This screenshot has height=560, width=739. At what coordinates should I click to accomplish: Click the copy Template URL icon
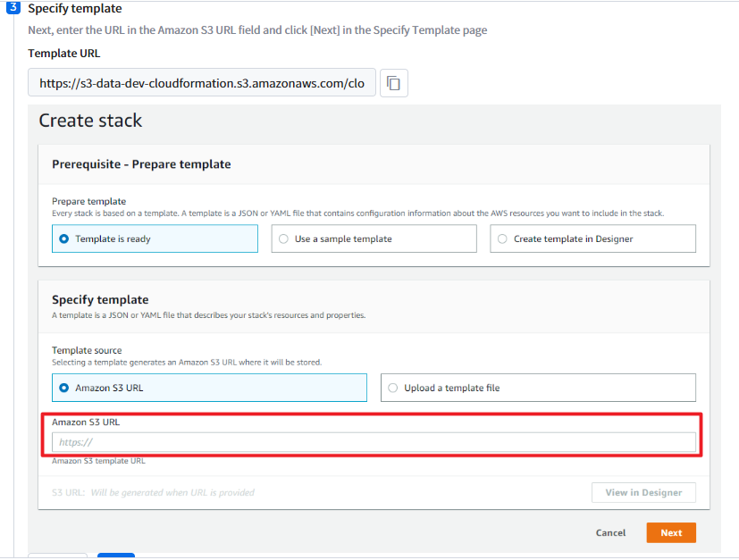[x=394, y=83]
